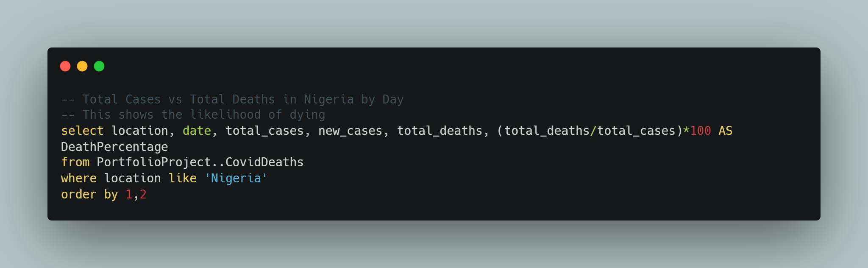Click the red close dot
Screen dimensions: 868x268
click(x=65, y=66)
